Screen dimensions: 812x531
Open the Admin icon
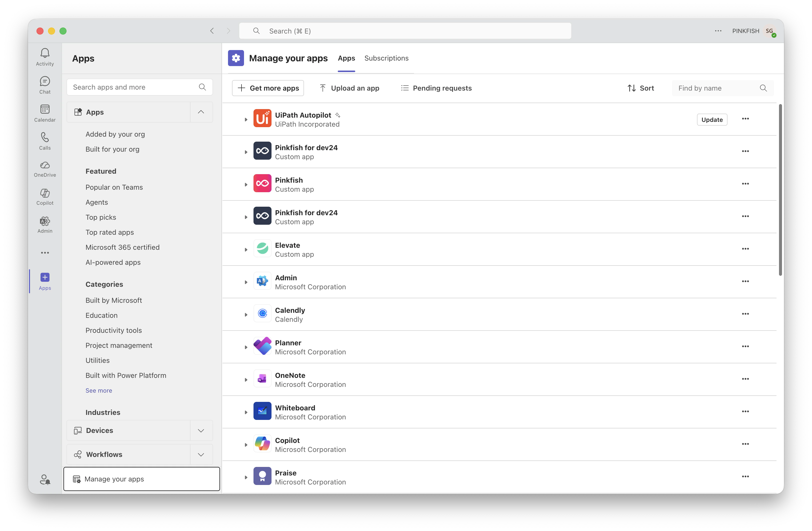45,224
